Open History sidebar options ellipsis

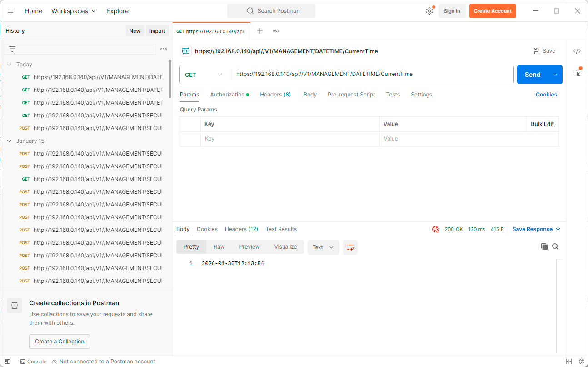(x=164, y=49)
